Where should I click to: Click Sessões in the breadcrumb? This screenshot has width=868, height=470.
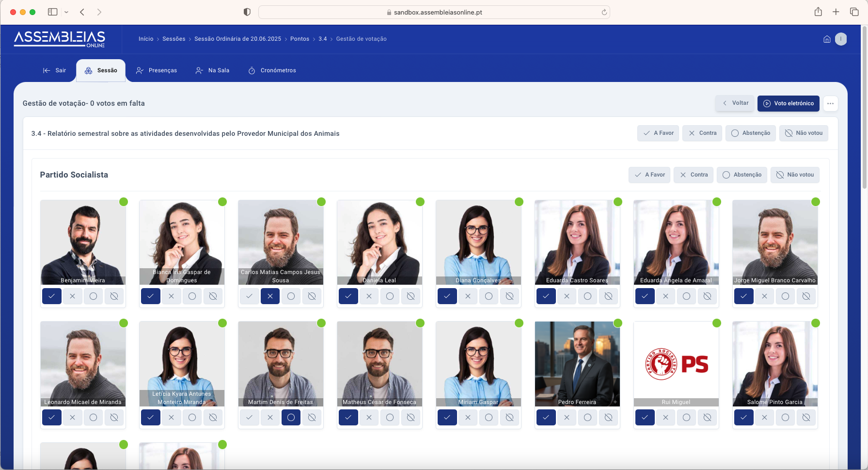point(174,39)
